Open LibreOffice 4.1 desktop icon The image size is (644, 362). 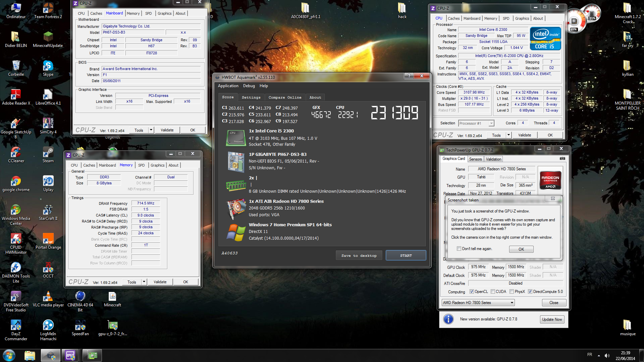tap(48, 97)
